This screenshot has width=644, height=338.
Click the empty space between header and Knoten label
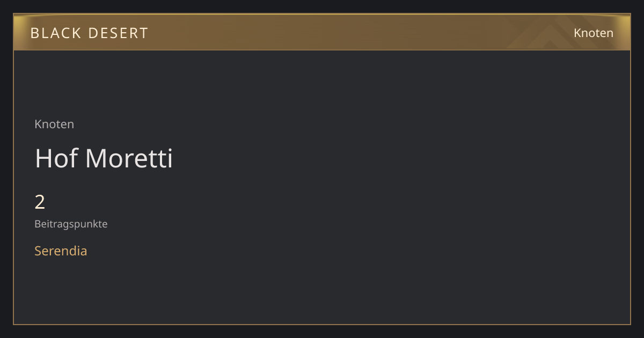pyautogui.click(x=322, y=83)
